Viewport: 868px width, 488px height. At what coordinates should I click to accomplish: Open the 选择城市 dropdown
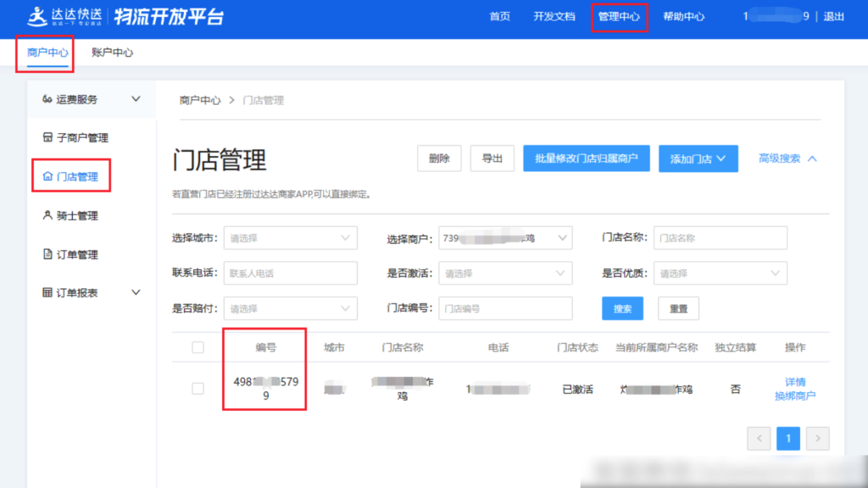[290, 238]
